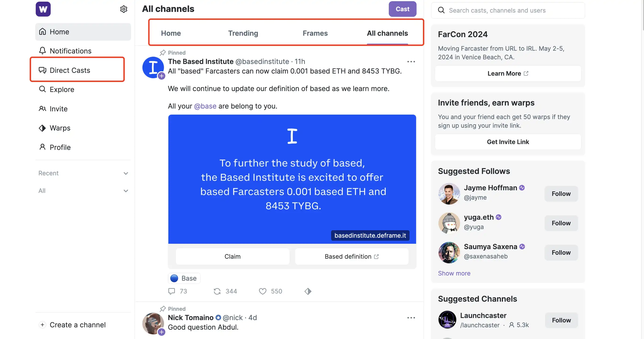The height and width of the screenshot is (339, 644).
Task: Click the Profile person icon
Action: [42, 147]
